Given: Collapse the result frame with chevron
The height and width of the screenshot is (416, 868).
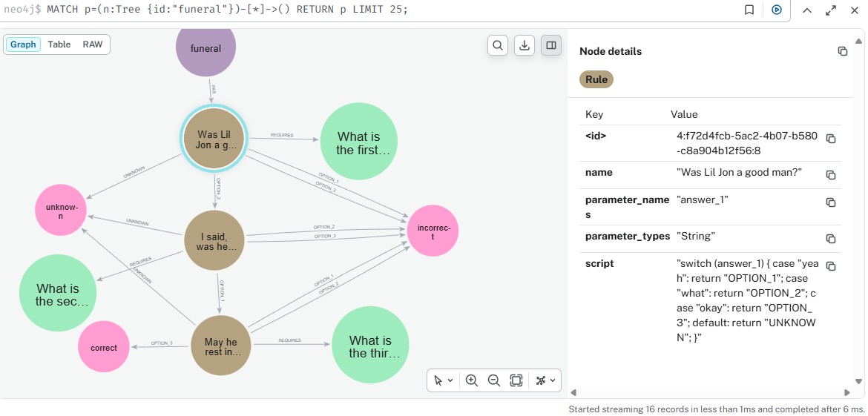Looking at the screenshot, I should [x=807, y=10].
